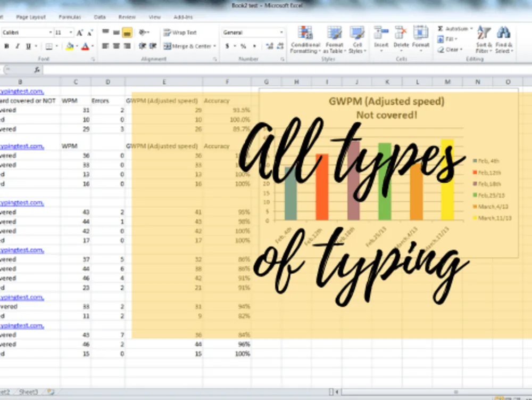532x400 pixels.
Task: Decrease the font size with Shrink Font
Action: 90,32
